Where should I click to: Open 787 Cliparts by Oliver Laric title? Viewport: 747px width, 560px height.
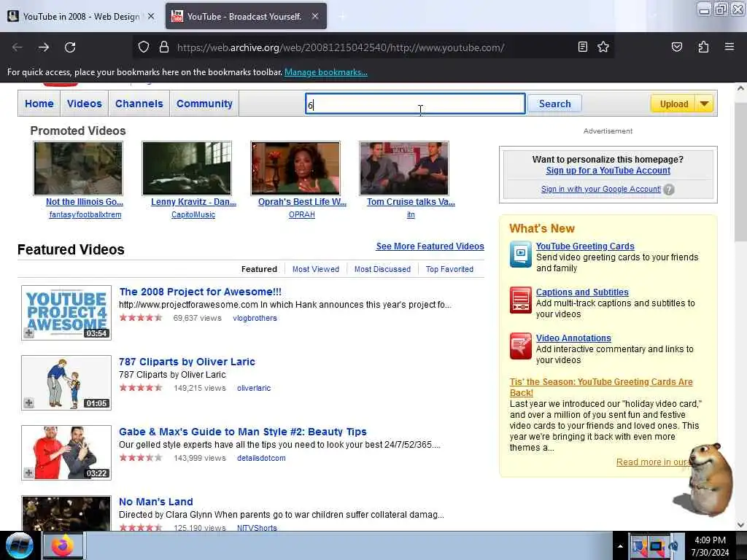pyautogui.click(x=187, y=362)
